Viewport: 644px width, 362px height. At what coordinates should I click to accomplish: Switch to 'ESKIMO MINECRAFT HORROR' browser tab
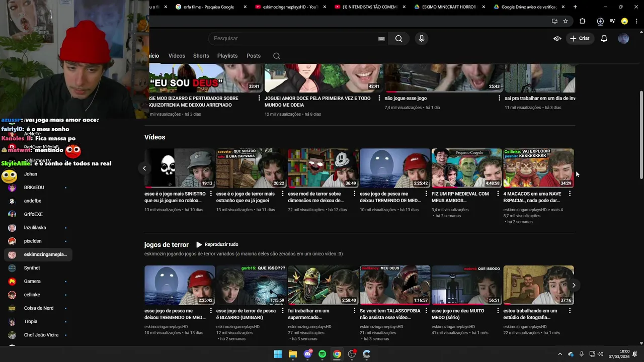coord(449,7)
